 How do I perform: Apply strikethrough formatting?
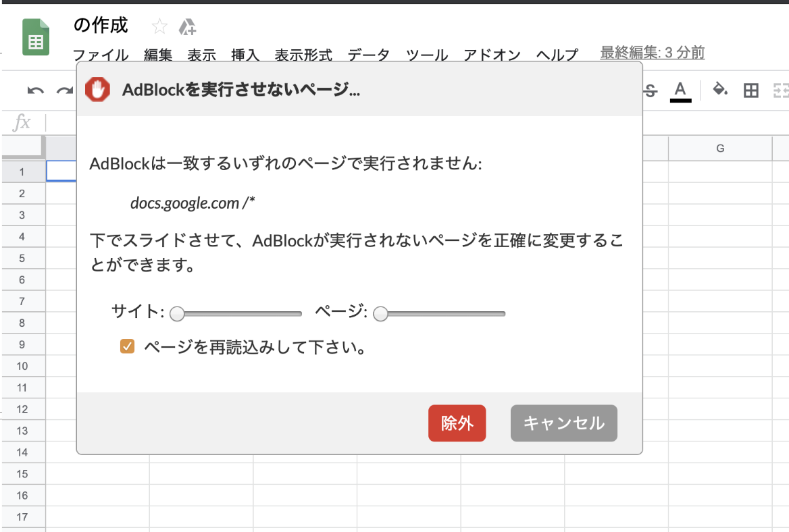[x=651, y=91]
